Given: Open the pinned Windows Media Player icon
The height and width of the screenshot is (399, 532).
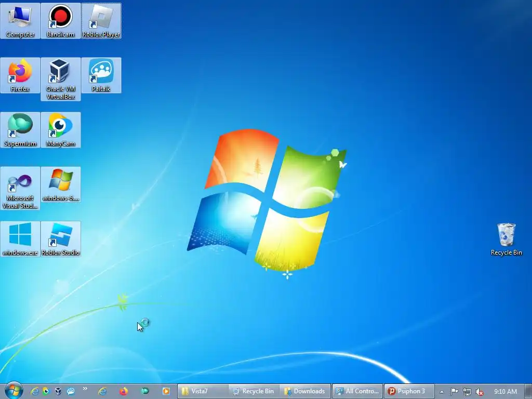Looking at the screenshot, I should 166,391.
